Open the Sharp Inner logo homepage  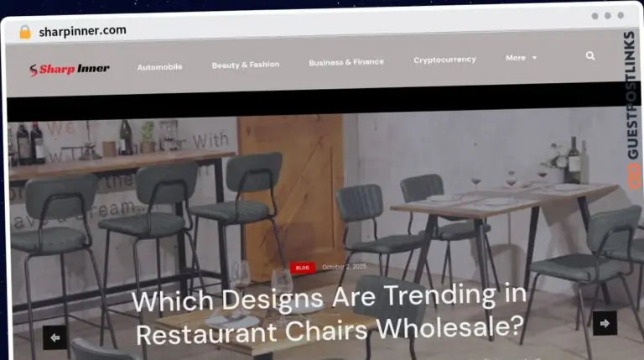[x=70, y=69]
